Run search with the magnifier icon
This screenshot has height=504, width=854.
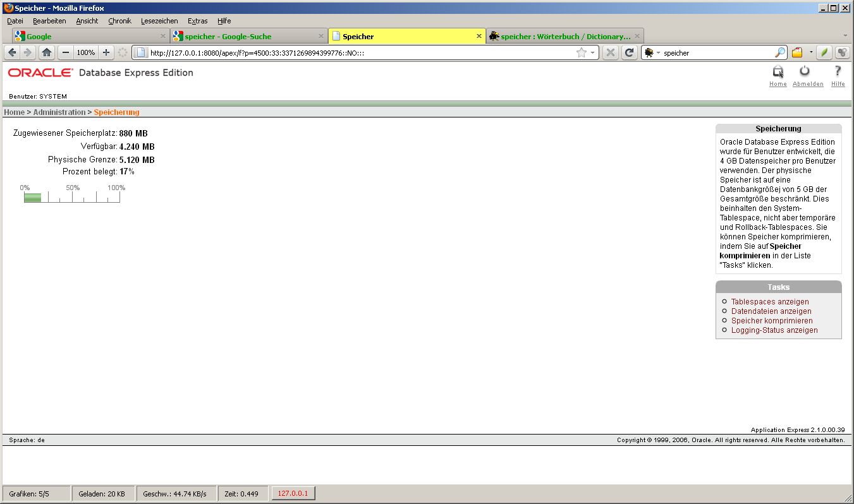click(780, 53)
